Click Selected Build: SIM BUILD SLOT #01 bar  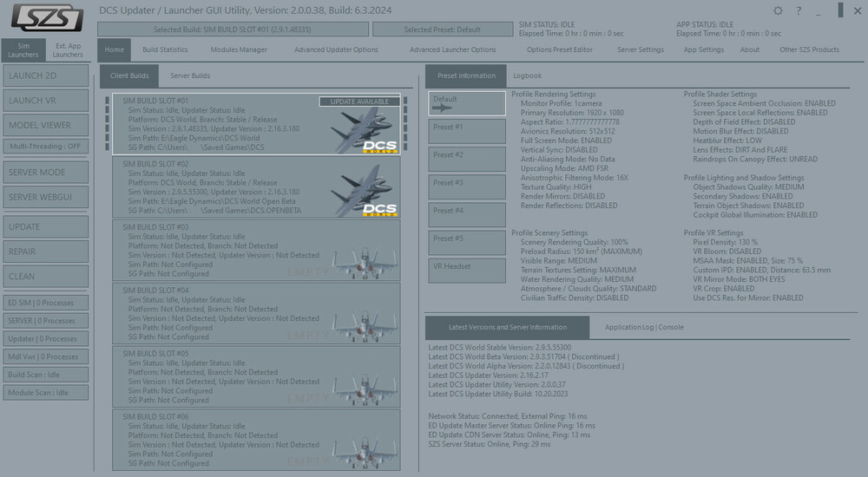(x=233, y=29)
